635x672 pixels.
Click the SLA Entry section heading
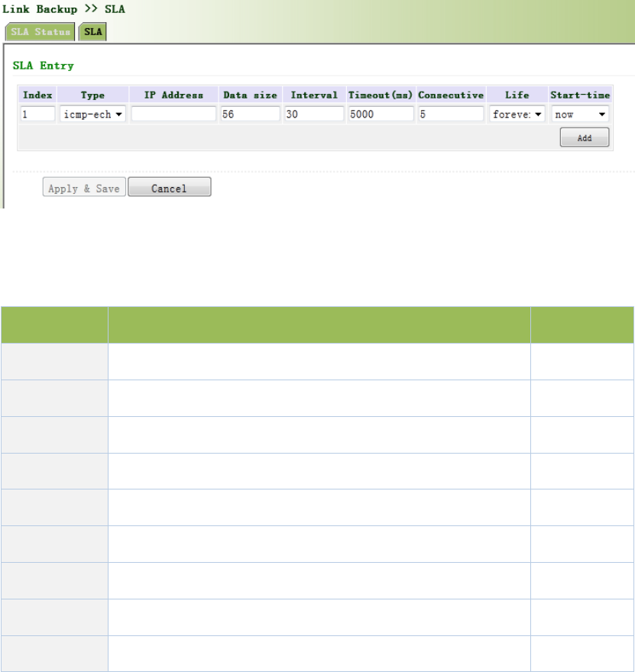point(44,66)
